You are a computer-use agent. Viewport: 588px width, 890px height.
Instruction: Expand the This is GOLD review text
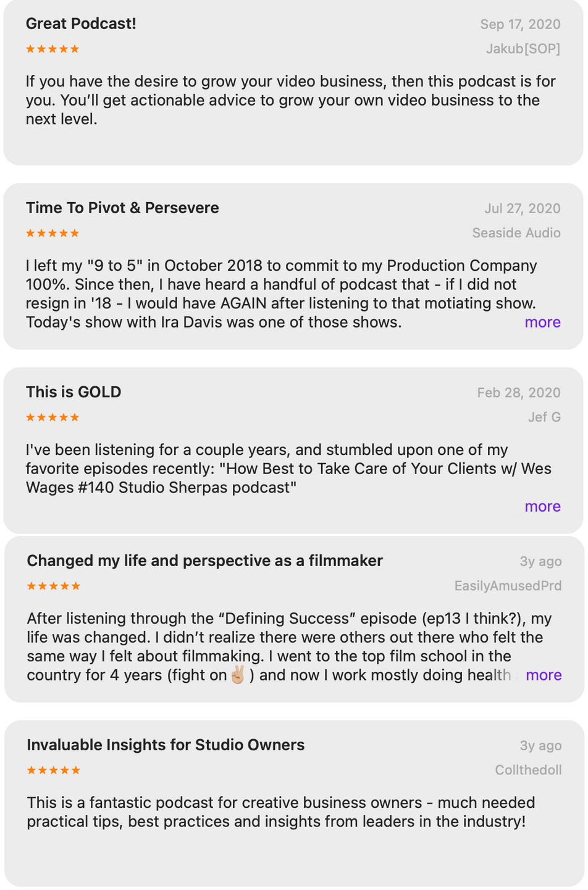(x=542, y=506)
